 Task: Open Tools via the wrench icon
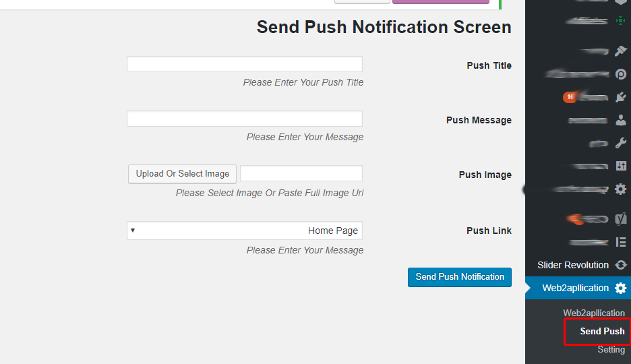point(621,143)
